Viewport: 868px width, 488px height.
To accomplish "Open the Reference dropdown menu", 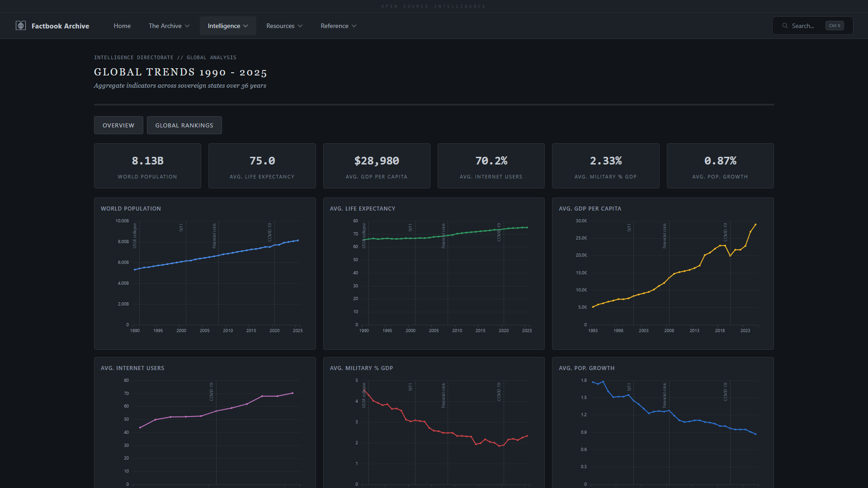I will (339, 26).
